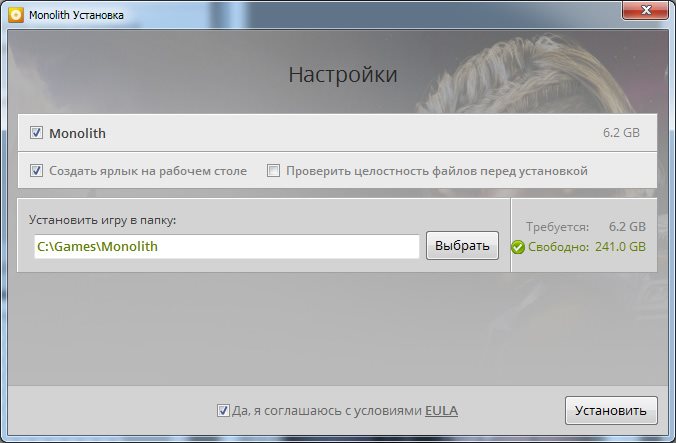
Task: Click the 'Свободно:' label
Action: click(558, 247)
